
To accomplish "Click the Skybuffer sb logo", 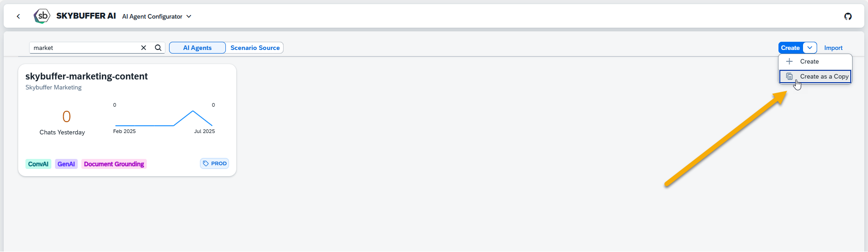I will [x=42, y=16].
